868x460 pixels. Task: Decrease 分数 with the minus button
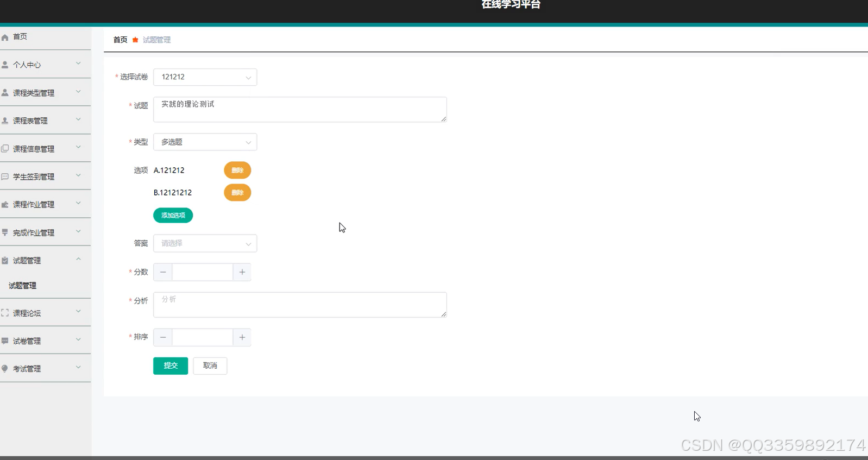coord(163,272)
